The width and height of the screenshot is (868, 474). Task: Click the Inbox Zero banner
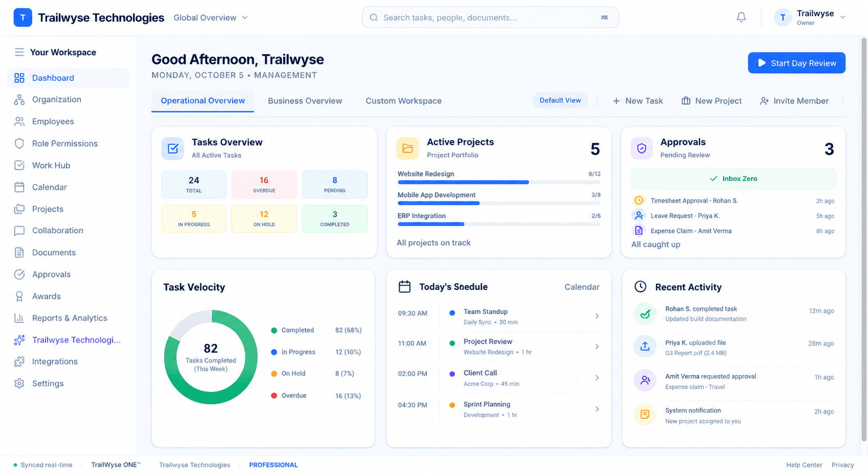[x=733, y=178]
